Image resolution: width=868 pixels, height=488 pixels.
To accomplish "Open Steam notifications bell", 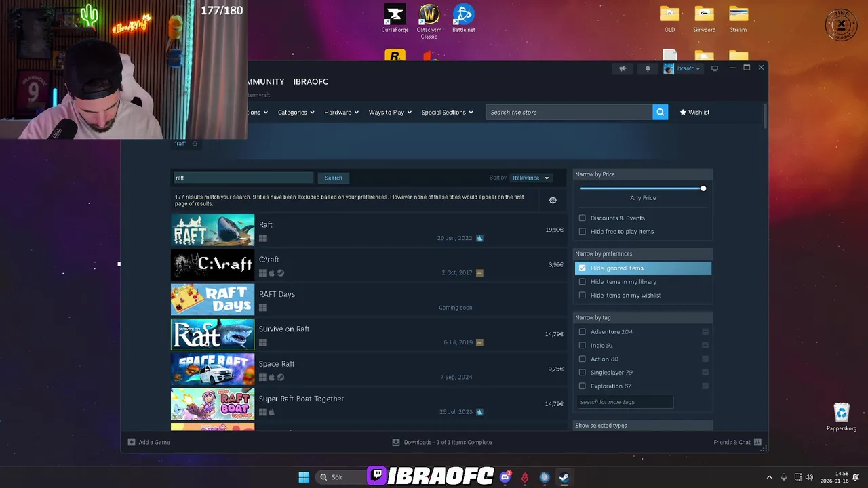I will [x=648, y=68].
